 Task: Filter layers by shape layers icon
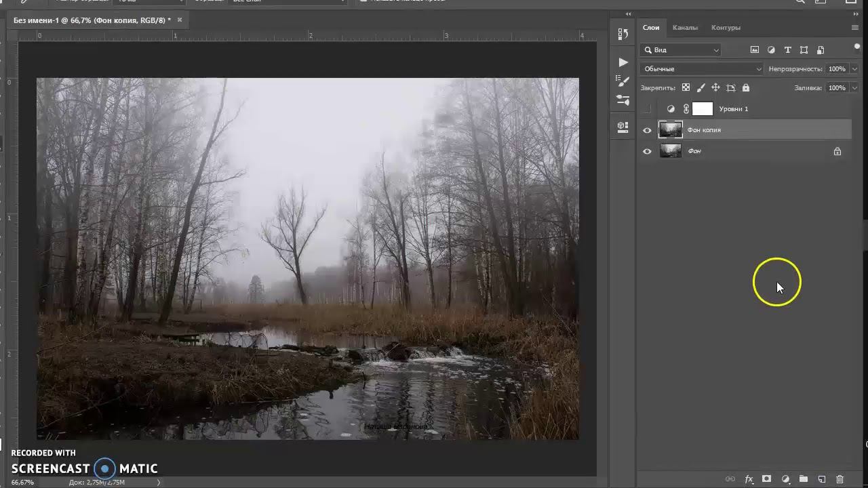point(804,49)
